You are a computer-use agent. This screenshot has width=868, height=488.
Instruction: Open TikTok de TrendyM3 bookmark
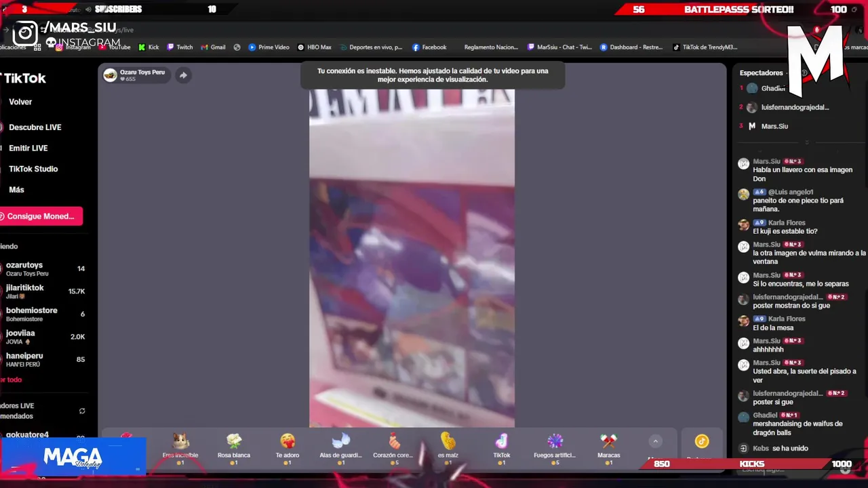coord(705,47)
